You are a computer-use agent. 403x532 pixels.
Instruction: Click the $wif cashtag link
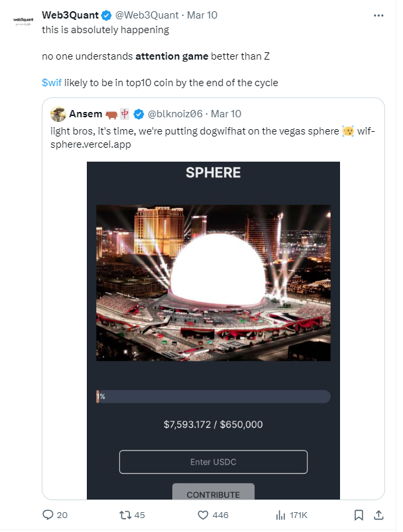tap(52, 82)
